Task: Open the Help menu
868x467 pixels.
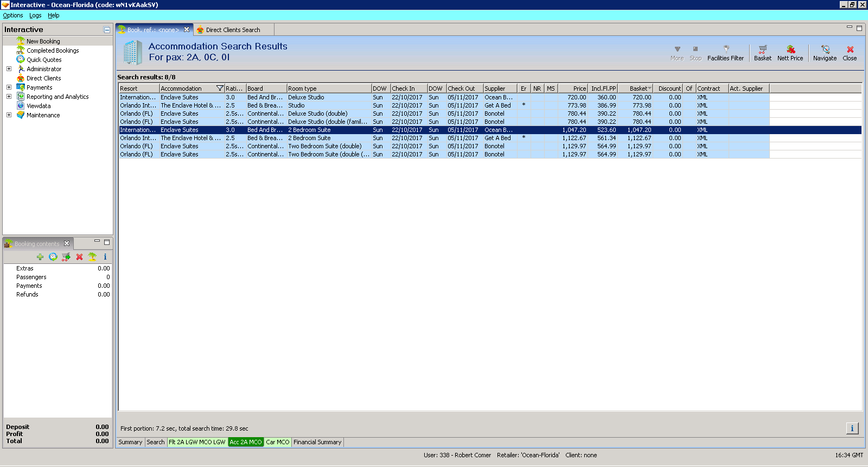Action: [53, 15]
